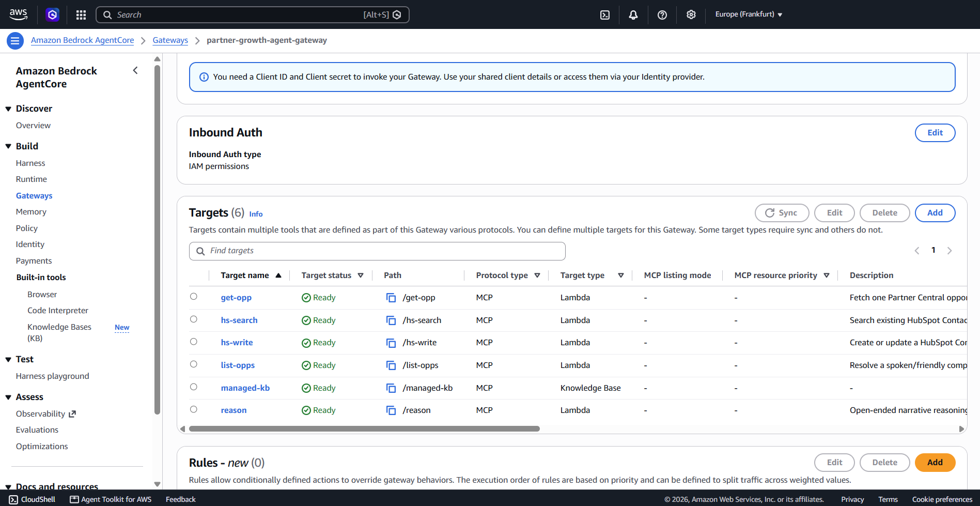The image size is (980, 506).
Task: Go to next page of targets
Action: pyautogui.click(x=950, y=251)
